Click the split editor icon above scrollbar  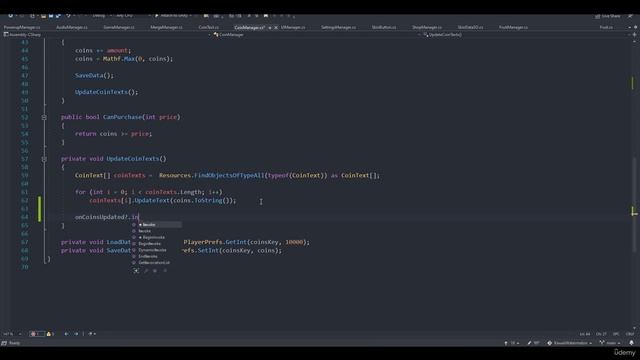tap(634, 35)
